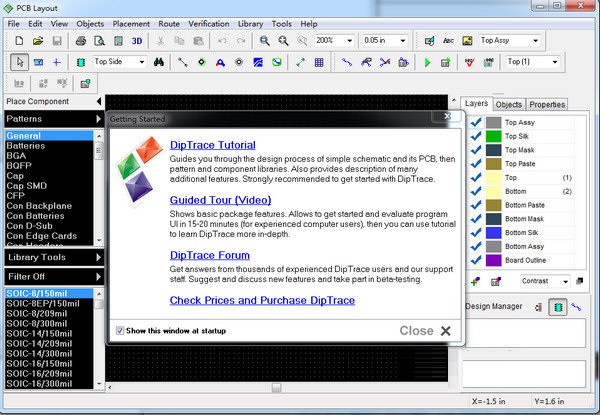Toggle Bottom Silk layer visibility
The image size is (600, 415).
coord(476,233)
